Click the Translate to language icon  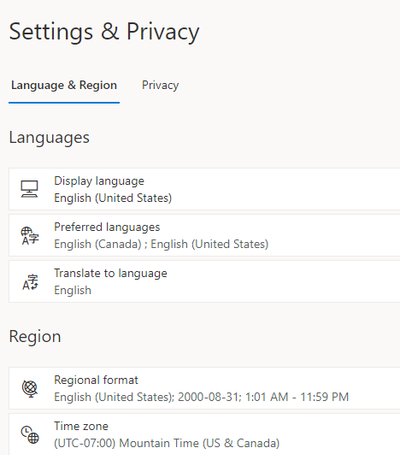pos(30,282)
